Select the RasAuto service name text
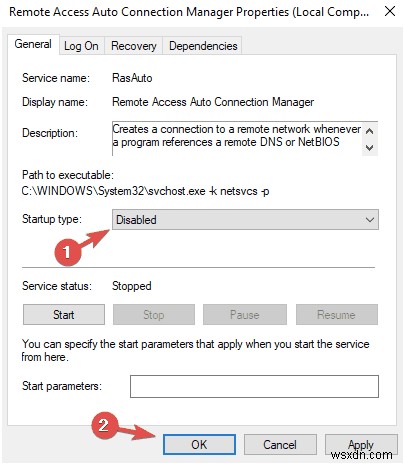This screenshot has width=404, height=465. 132,78
